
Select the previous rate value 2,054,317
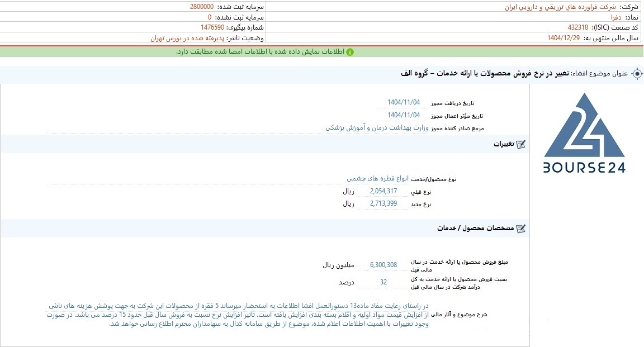point(383,191)
